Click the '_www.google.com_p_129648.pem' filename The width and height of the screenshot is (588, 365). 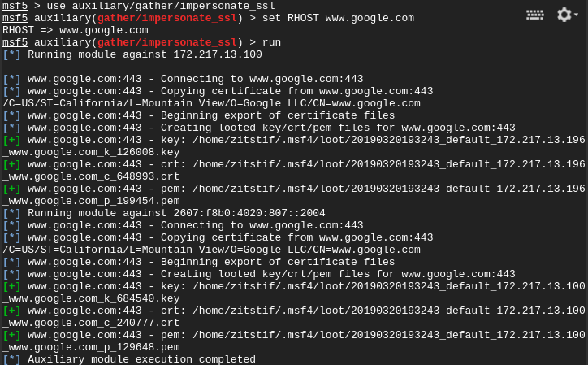tap(91, 347)
